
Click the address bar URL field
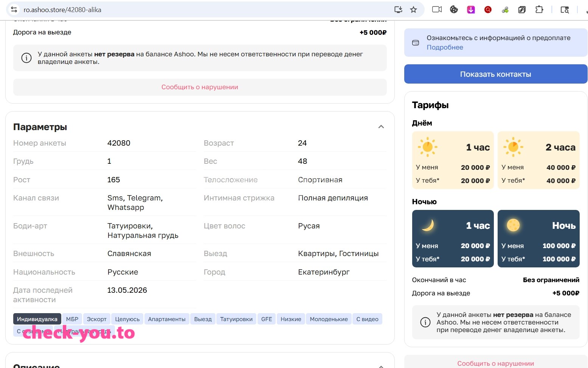pyautogui.click(x=204, y=9)
